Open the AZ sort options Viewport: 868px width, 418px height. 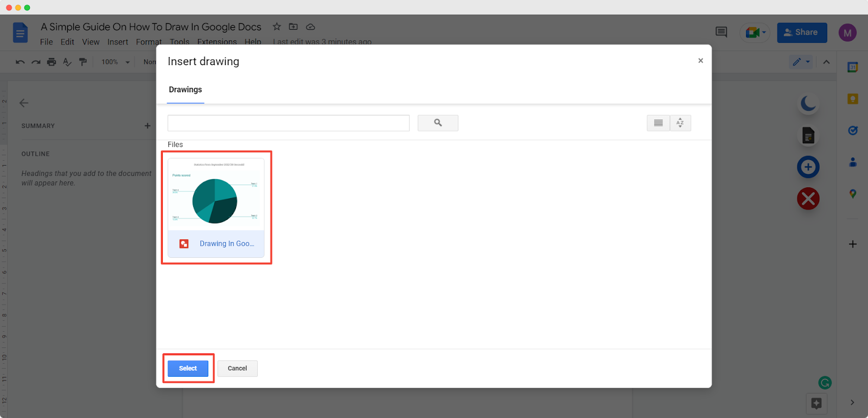(x=680, y=123)
